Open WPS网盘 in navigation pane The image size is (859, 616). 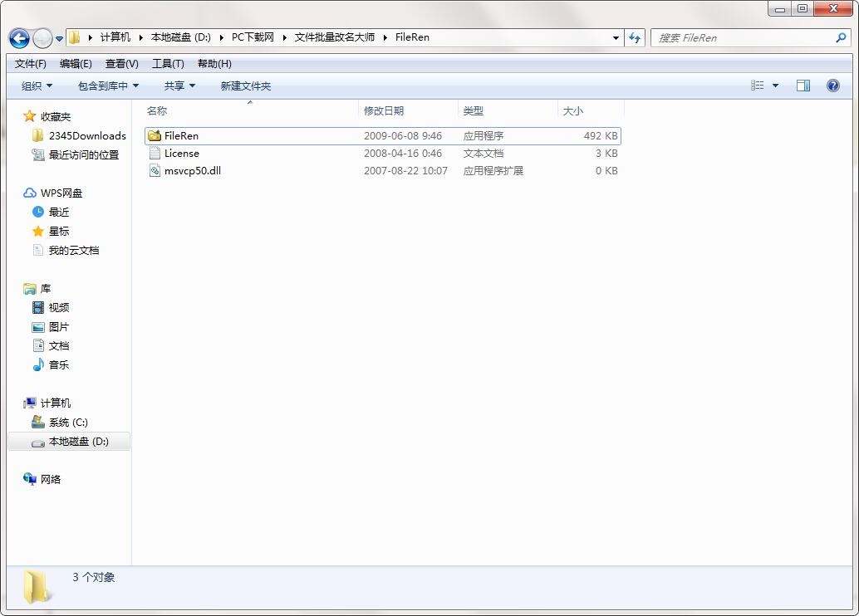[61, 193]
